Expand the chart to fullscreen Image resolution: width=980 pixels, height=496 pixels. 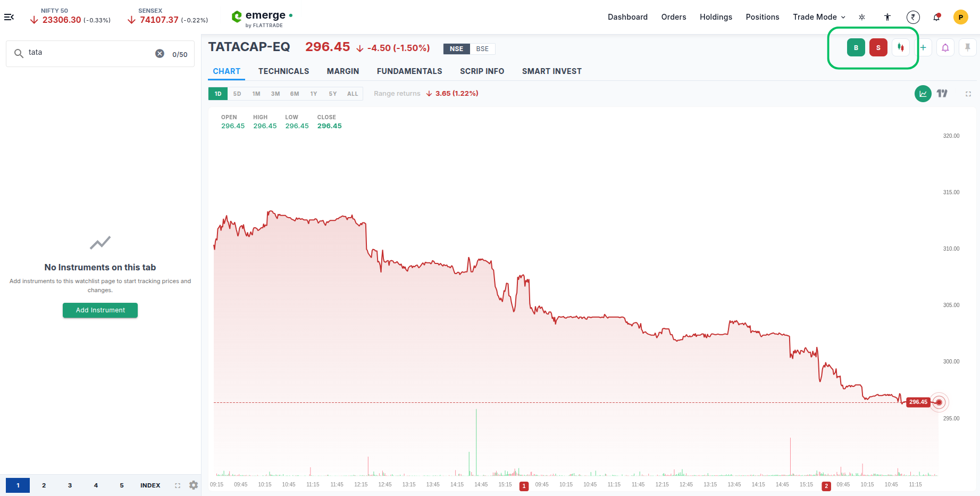click(968, 94)
